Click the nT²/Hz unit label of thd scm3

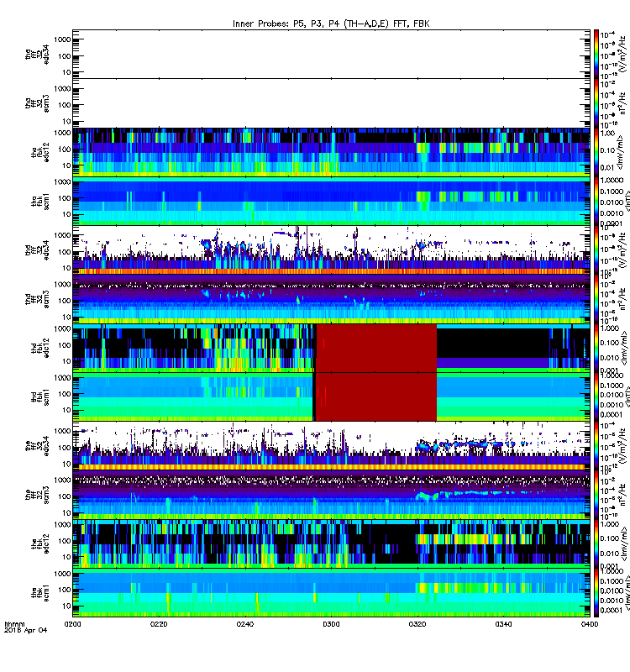click(x=624, y=300)
